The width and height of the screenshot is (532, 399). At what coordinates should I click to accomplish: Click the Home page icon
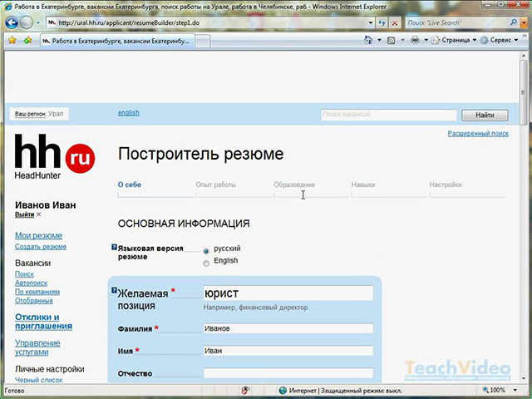click(x=368, y=40)
